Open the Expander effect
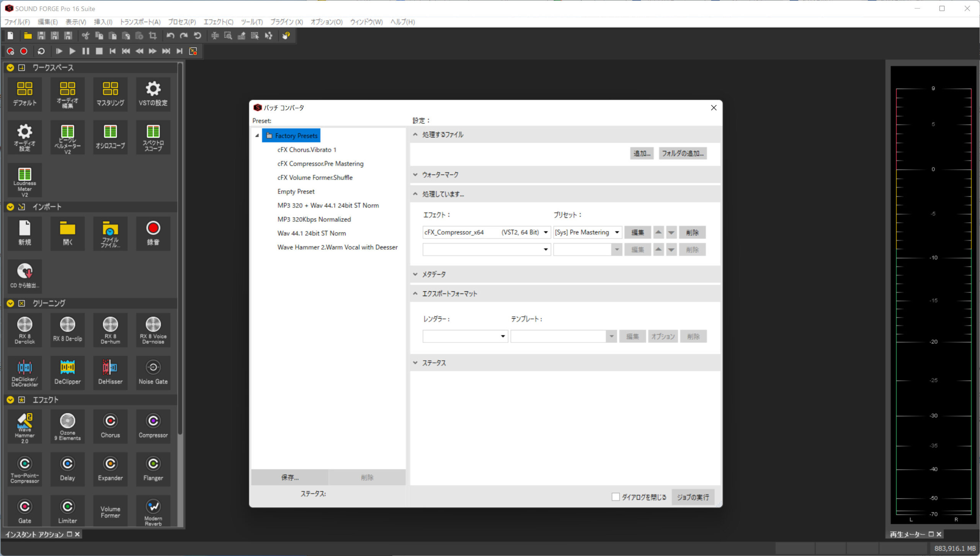The image size is (980, 556). [x=110, y=469]
